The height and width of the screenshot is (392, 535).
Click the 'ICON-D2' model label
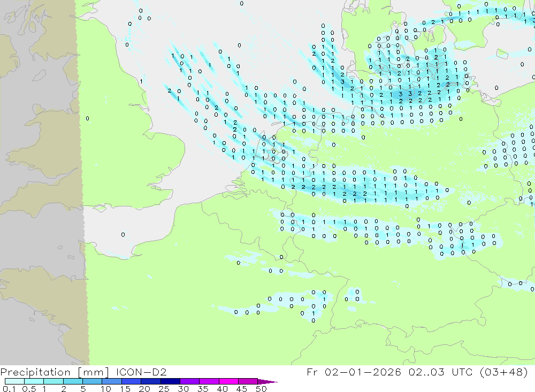pos(141,372)
